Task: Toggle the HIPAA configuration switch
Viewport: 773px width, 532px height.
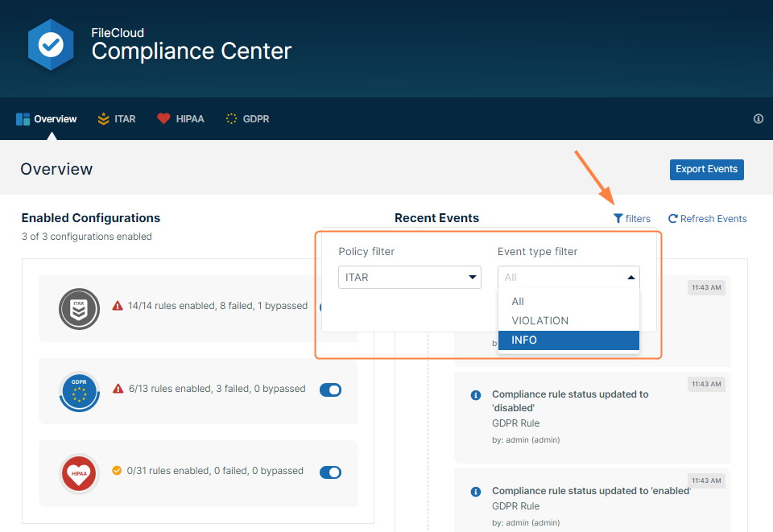Action: [x=330, y=472]
